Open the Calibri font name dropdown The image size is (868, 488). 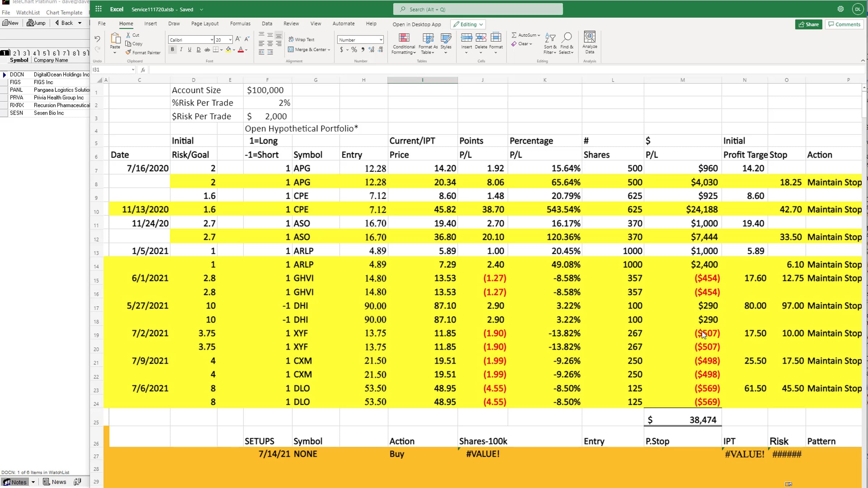click(x=212, y=39)
